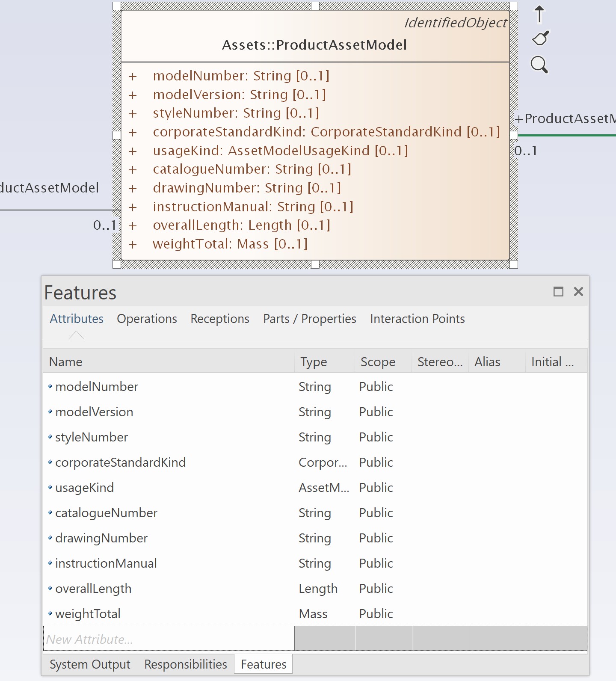Click the magnifier icon beside the class

tap(539, 65)
